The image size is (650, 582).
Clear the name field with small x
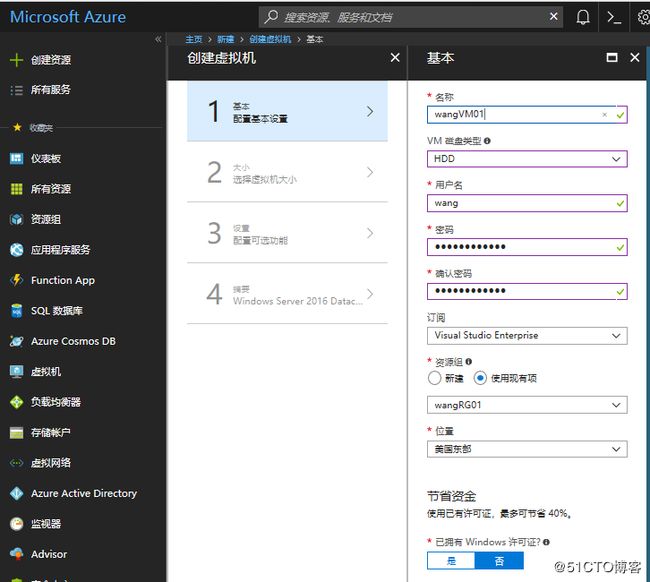pyautogui.click(x=605, y=115)
